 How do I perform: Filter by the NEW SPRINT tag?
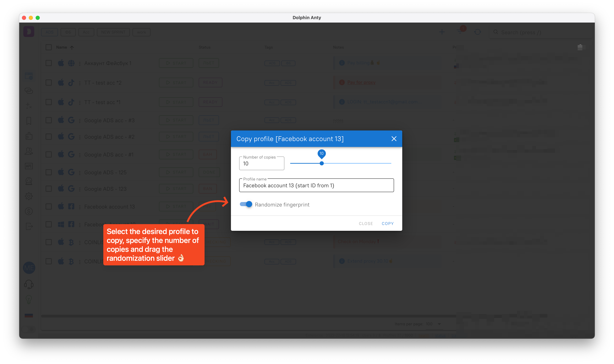(x=113, y=32)
